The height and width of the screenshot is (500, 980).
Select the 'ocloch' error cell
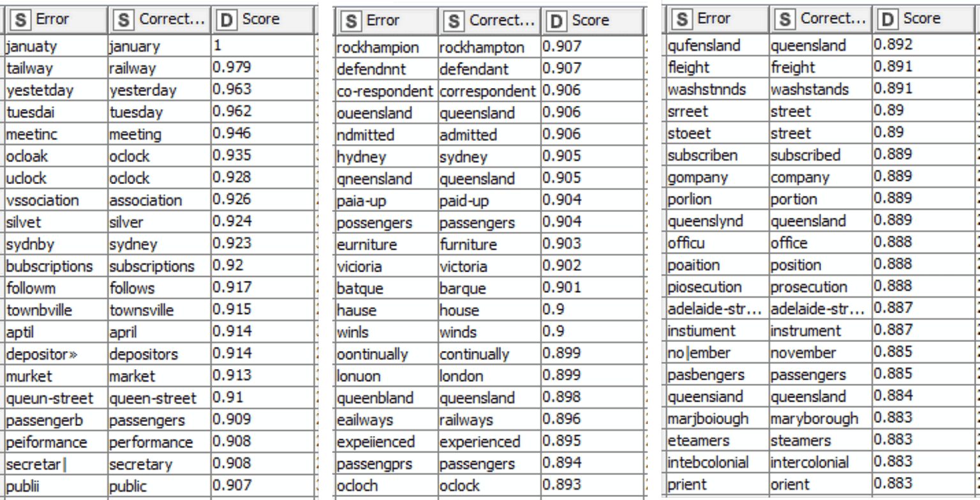(x=386, y=485)
